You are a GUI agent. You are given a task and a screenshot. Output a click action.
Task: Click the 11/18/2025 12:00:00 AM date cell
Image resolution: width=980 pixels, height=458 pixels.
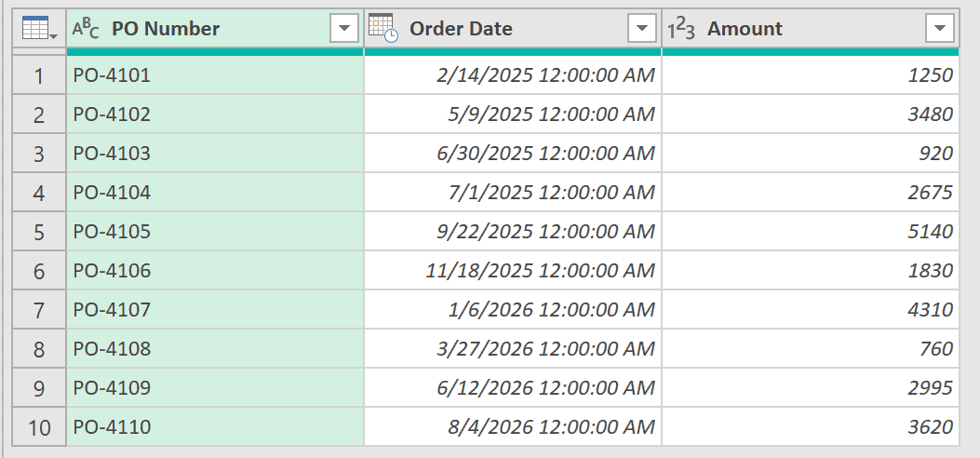click(x=513, y=271)
